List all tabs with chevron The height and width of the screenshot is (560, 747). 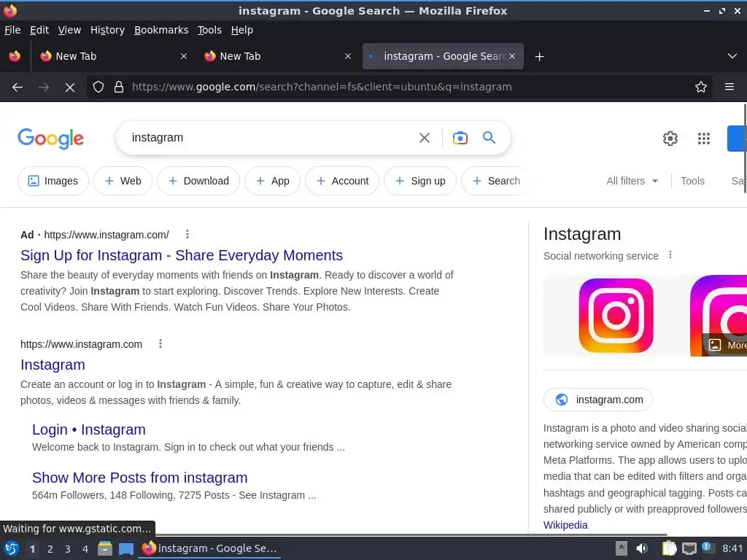(732, 56)
